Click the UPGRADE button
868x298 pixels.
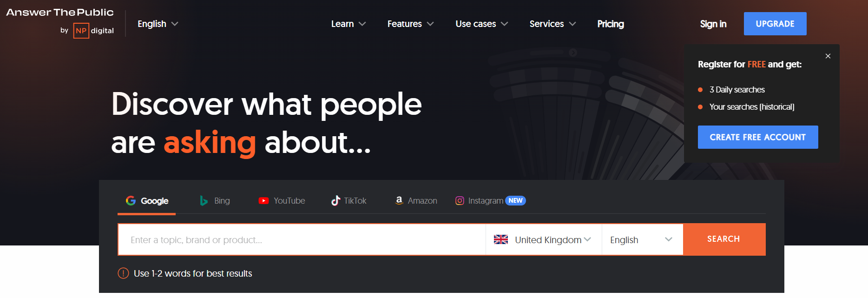point(775,24)
